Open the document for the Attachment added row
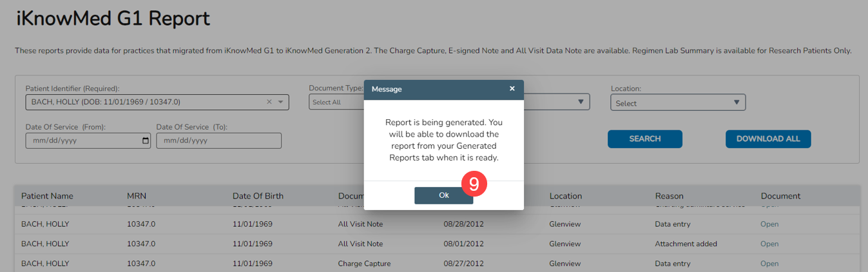 [769, 244]
